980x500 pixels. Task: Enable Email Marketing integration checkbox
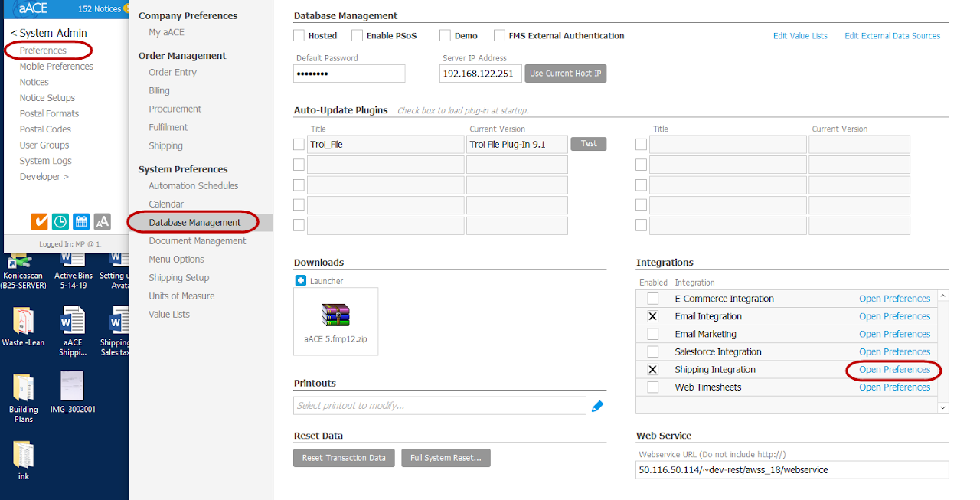tap(653, 334)
